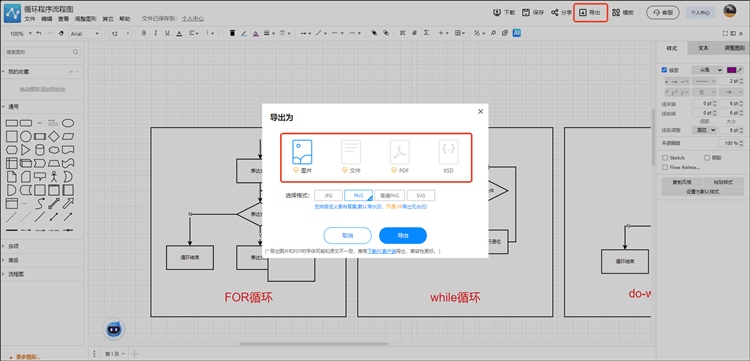The image size is (750, 361).
Task: Confirm with the blue 导出 button
Action: pos(403,236)
